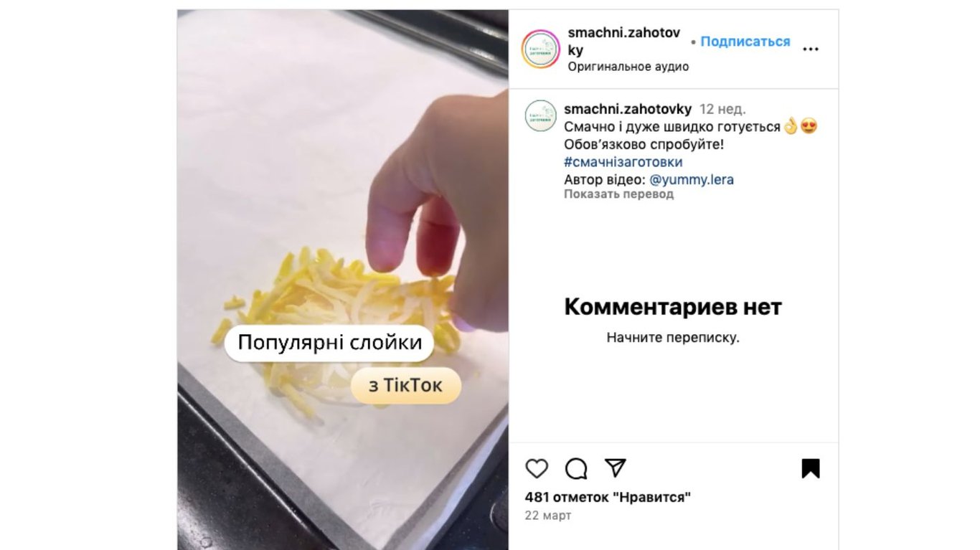Click the small avatar beside the caption

coord(540,115)
